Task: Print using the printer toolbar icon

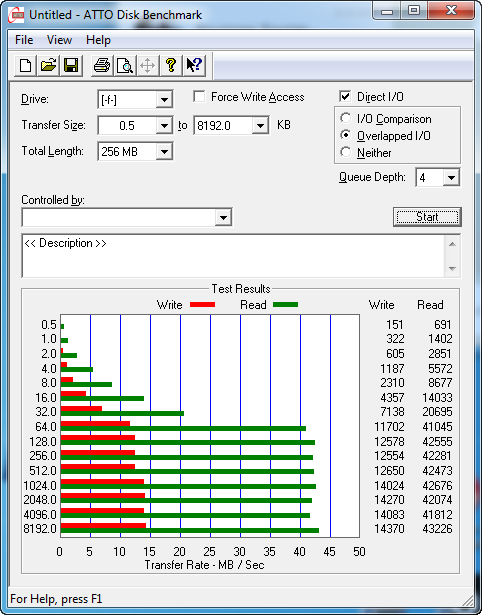Action: pos(102,65)
